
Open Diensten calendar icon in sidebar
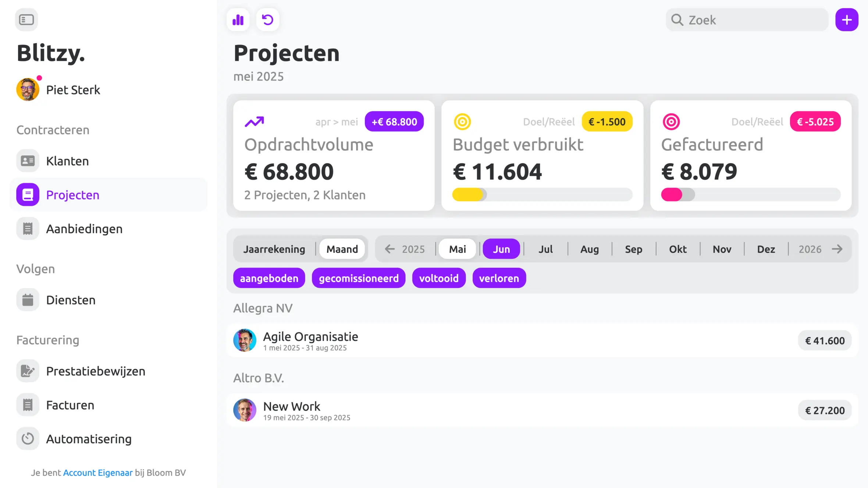click(x=28, y=300)
